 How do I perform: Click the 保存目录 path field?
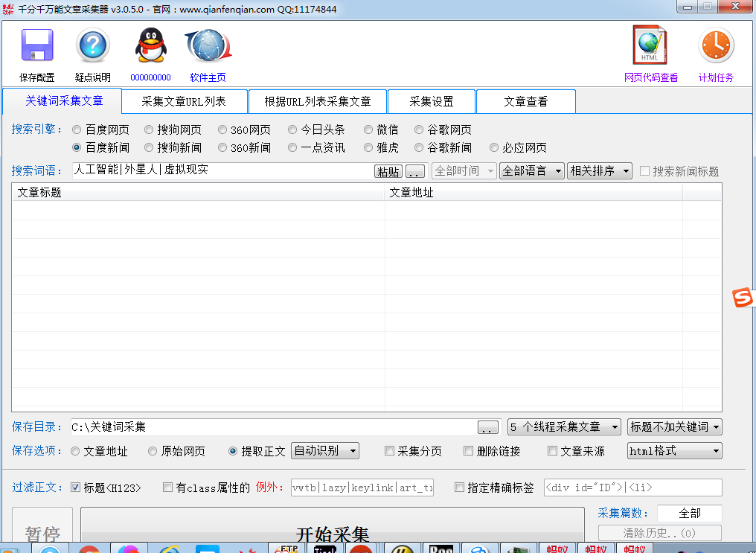pyautogui.click(x=273, y=426)
